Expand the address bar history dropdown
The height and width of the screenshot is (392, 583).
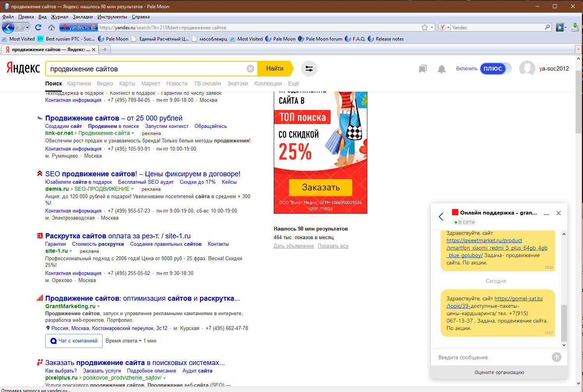[x=432, y=28]
